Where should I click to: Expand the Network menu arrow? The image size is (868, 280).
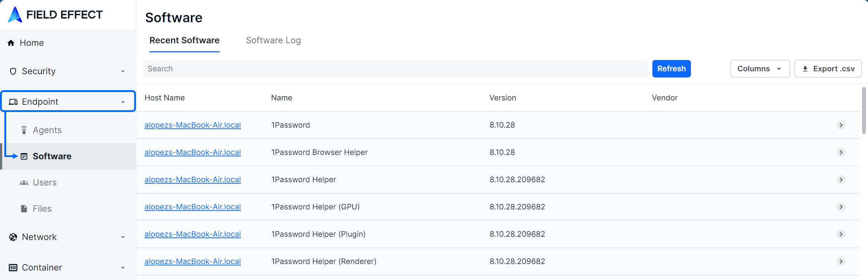click(x=123, y=237)
